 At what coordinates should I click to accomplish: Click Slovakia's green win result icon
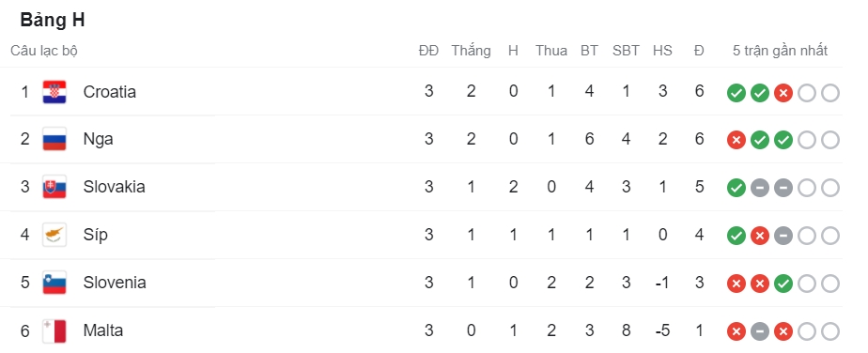point(736,188)
